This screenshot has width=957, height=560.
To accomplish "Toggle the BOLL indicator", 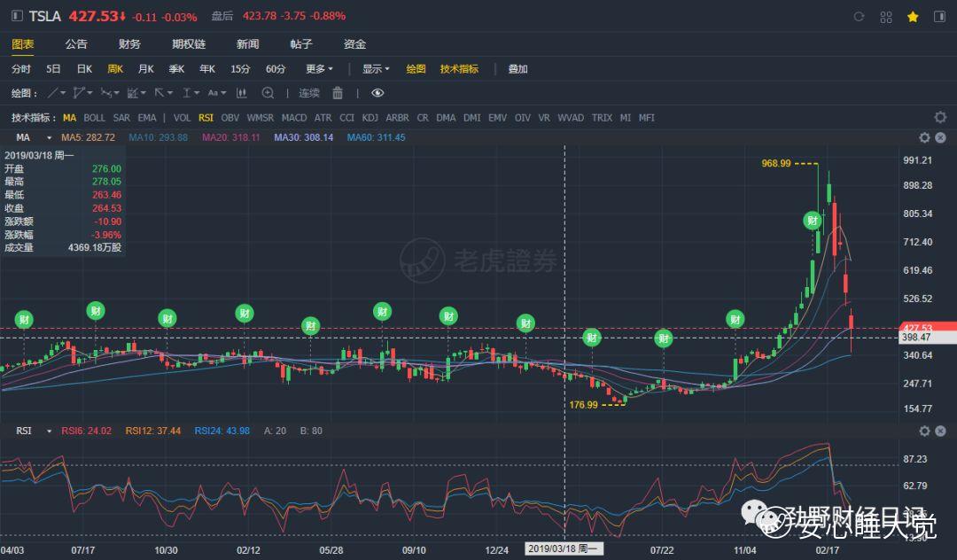I will point(95,118).
